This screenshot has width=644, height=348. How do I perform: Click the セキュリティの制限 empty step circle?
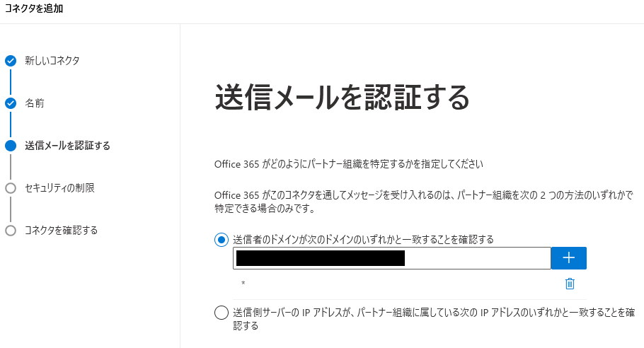point(11,188)
